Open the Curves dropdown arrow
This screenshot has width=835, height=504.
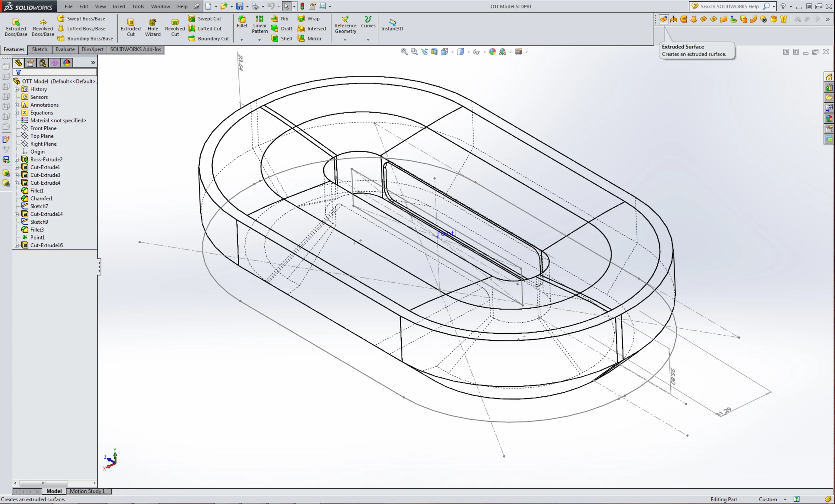pos(368,40)
